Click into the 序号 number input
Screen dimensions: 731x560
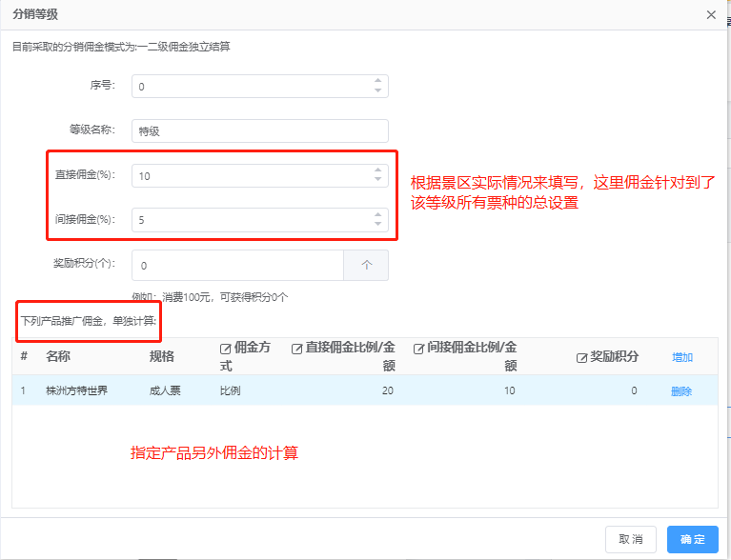tap(250, 87)
